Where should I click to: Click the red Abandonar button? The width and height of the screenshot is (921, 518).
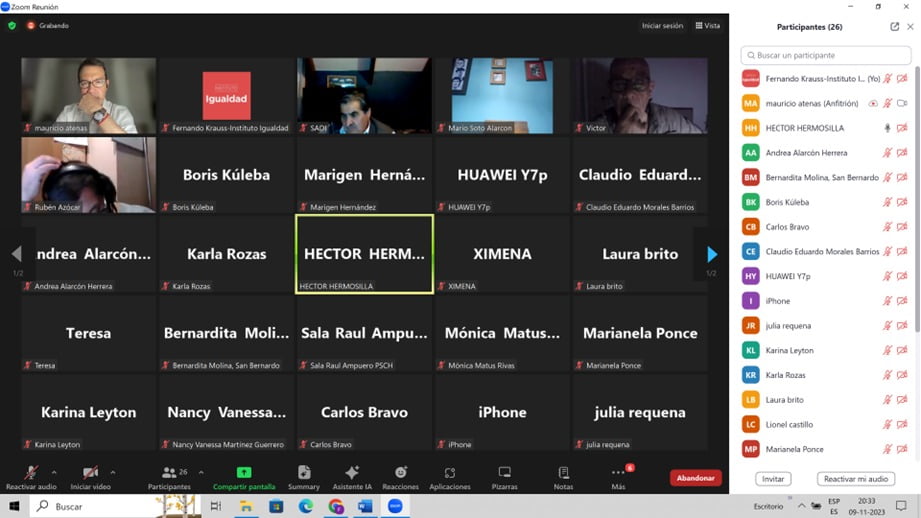tap(695, 478)
